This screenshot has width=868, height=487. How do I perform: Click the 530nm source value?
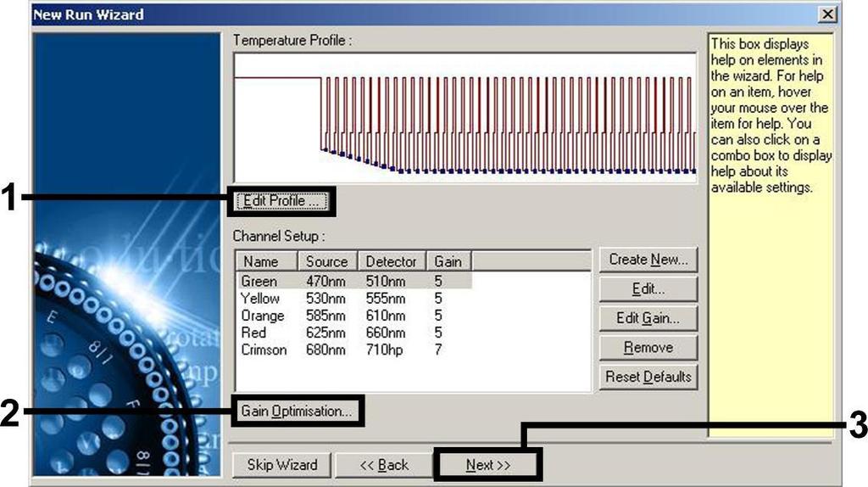tap(325, 299)
